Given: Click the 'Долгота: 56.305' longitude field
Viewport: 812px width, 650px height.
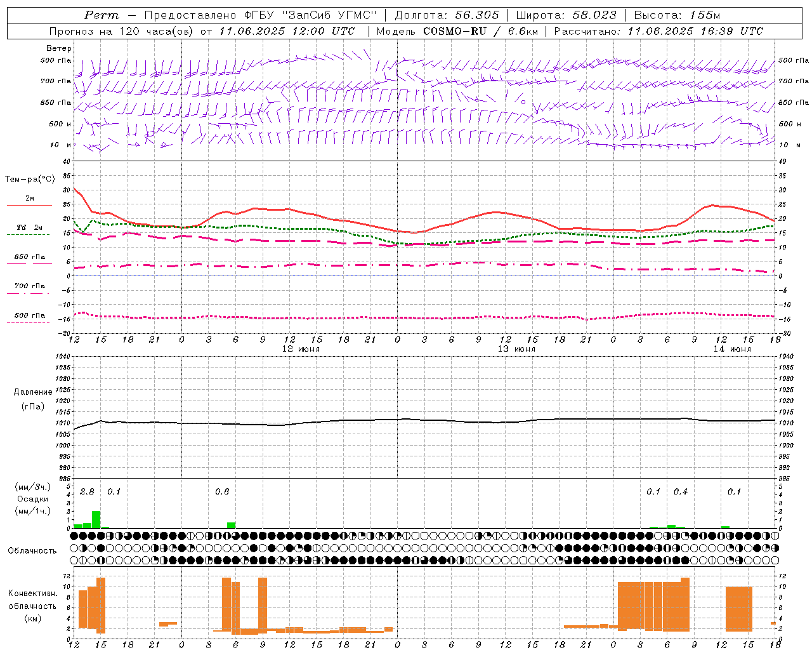Looking at the screenshot, I should pyautogui.click(x=447, y=15).
